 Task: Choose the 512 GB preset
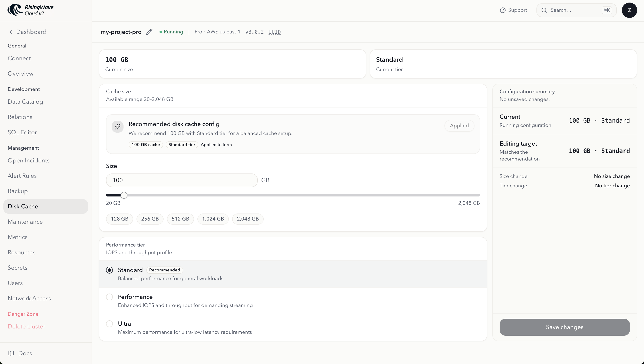point(180,219)
